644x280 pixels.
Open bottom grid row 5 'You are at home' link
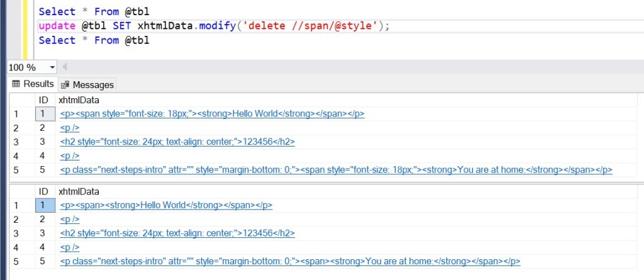(290, 260)
